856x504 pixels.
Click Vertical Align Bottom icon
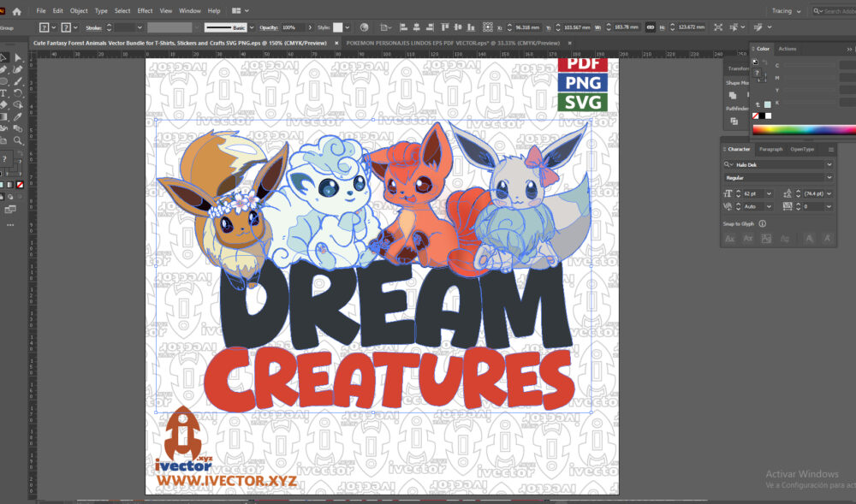click(471, 27)
